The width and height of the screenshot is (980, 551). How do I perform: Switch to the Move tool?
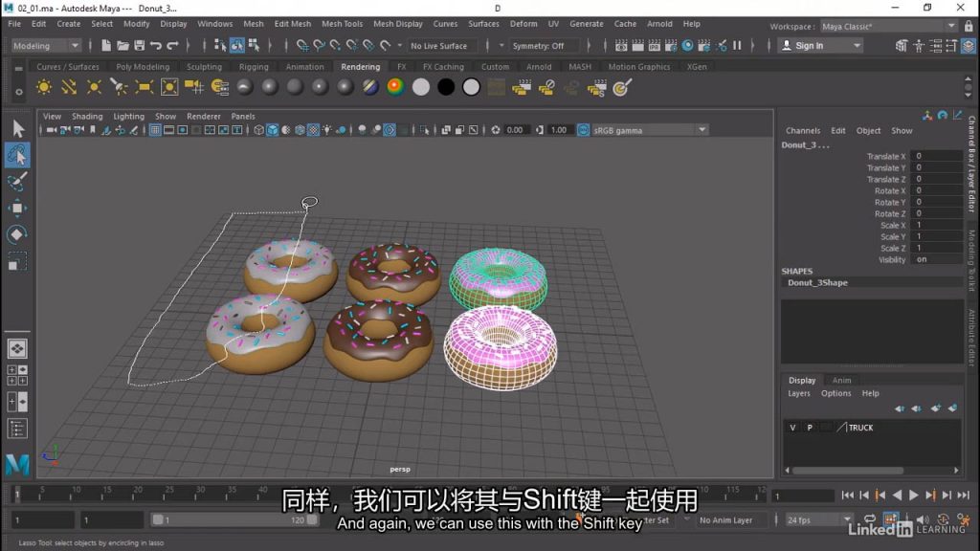(x=17, y=208)
